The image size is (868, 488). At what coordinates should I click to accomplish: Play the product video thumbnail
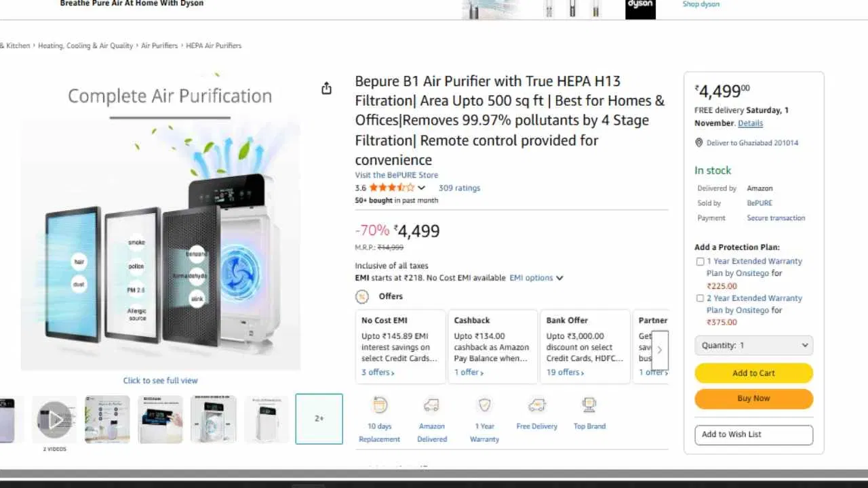coord(54,418)
